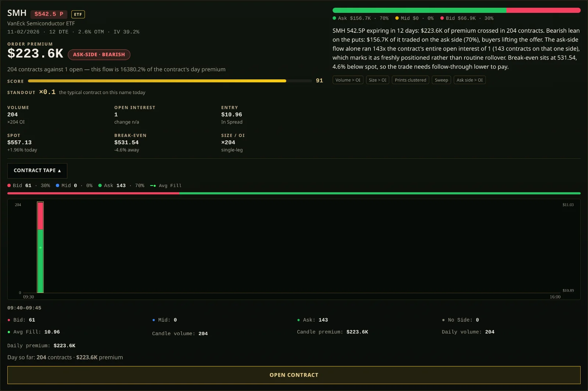588x391 pixels.
Task: Select the $223.6K order premium value
Action: [x=35, y=54]
